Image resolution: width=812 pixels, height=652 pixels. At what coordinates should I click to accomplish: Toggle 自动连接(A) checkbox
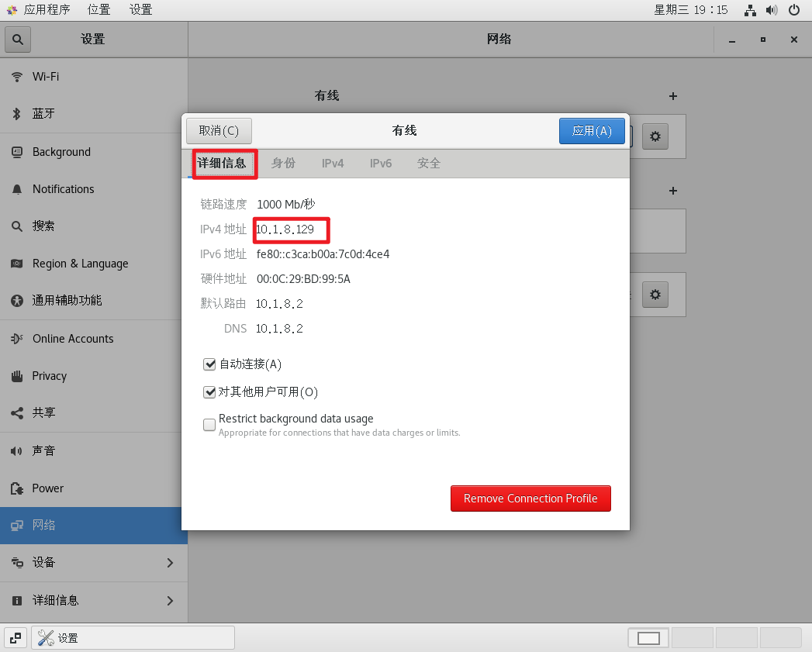pos(209,364)
